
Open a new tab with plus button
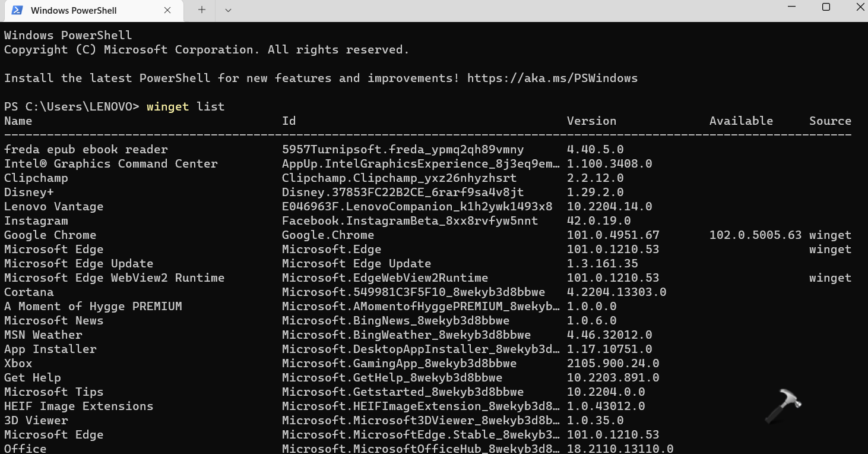pos(202,10)
